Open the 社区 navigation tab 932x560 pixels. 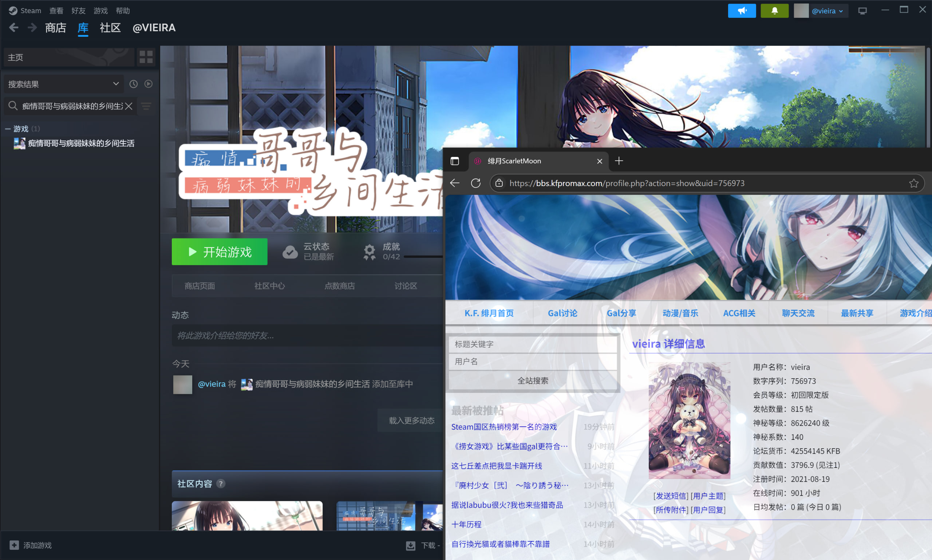pos(110,28)
